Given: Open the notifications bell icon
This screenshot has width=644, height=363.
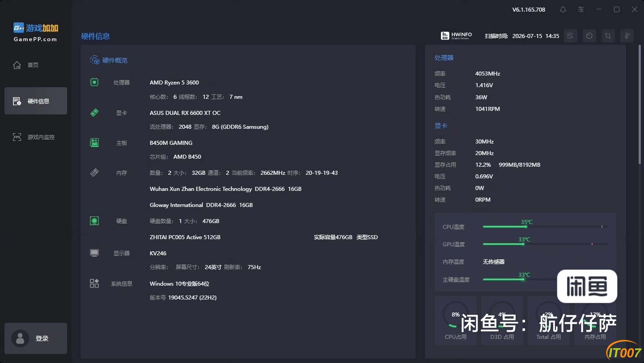Looking at the screenshot, I should pos(563,9).
